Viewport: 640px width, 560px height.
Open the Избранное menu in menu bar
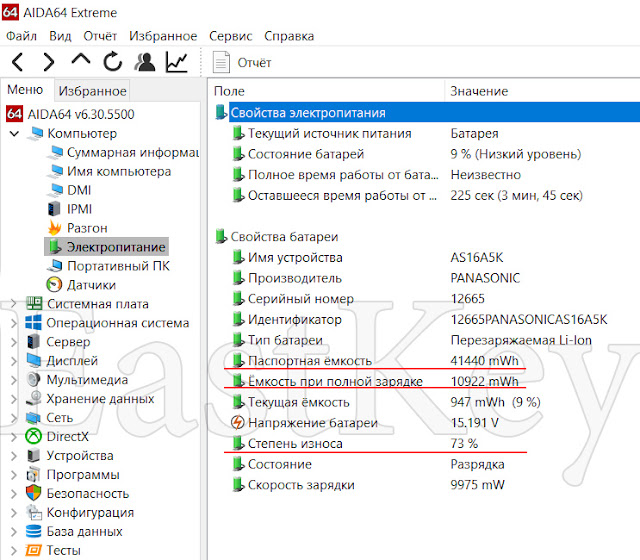[x=163, y=36]
